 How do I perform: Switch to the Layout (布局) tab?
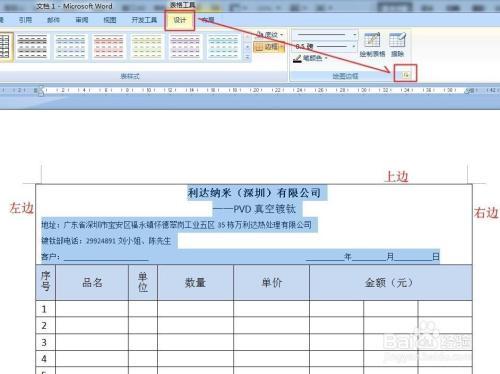tap(208, 20)
